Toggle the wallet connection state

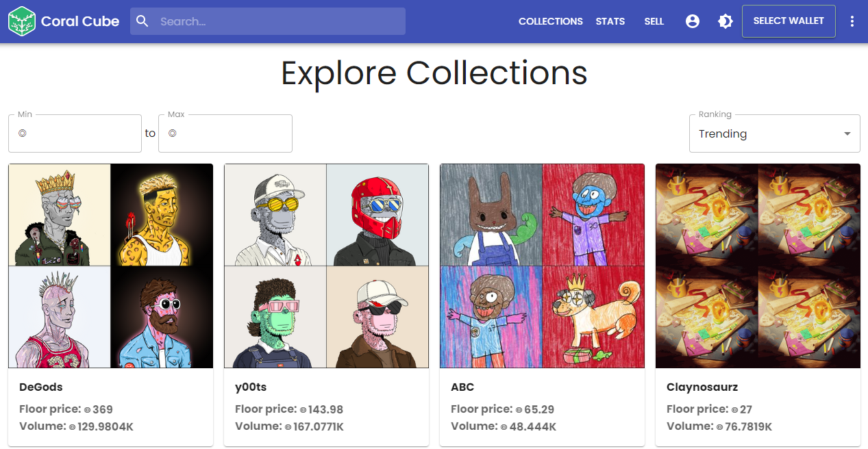[789, 21]
